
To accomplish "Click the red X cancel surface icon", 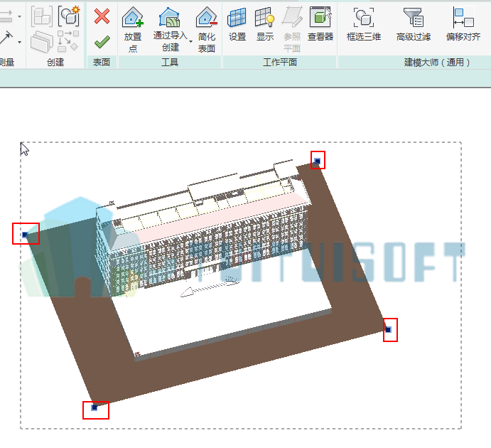I will [102, 16].
